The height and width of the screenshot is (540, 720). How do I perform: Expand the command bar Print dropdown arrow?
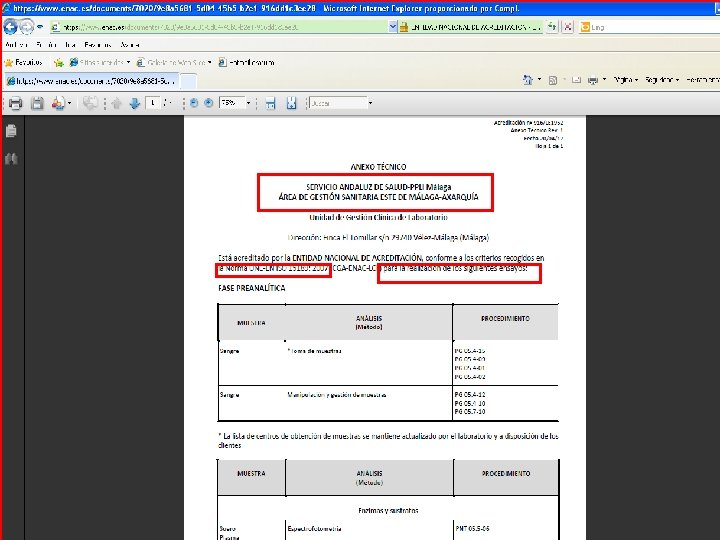[604, 80]
